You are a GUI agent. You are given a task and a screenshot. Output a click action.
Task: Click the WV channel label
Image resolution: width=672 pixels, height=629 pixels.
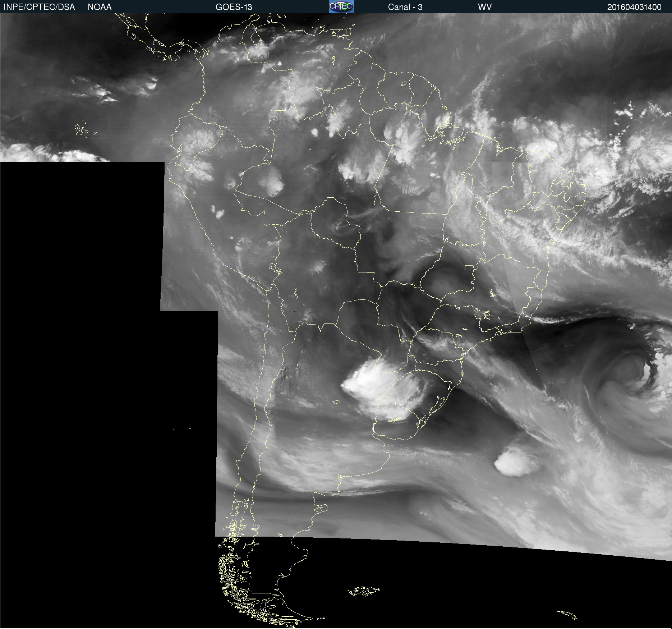485,7
